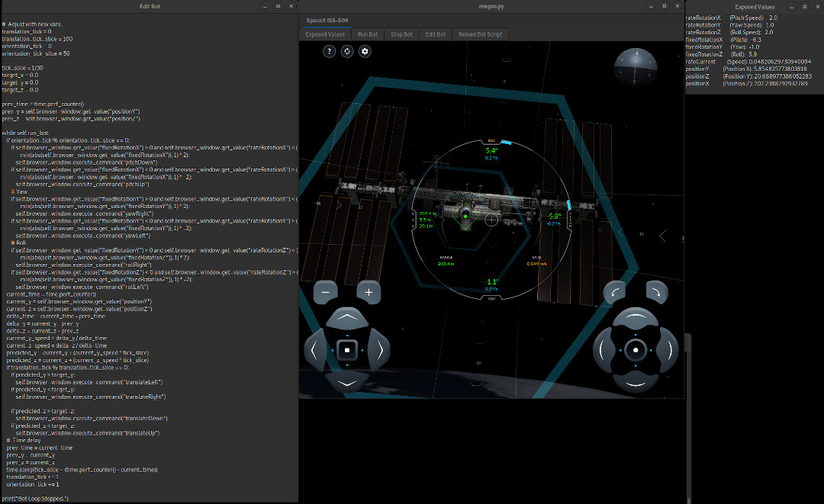Click the 'while self.run_bot:' code line
Screen dimensions: 824x504
pyautogui.click(x=25, y=133)
